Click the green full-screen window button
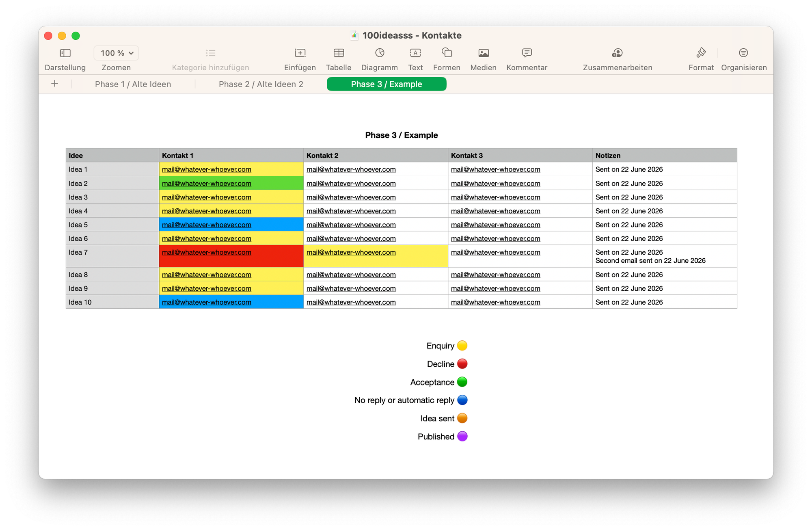812x530 pixels. coord(76,36)
